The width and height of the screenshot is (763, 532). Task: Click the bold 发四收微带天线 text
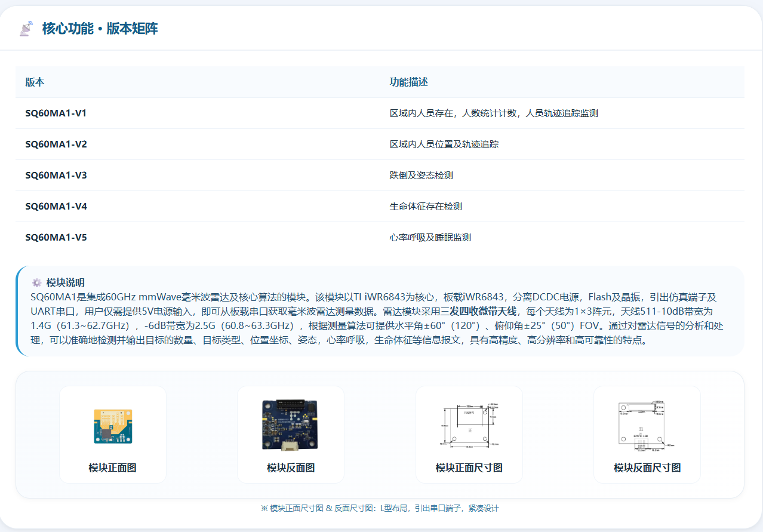pyautogui.click(x=483, y=311)
